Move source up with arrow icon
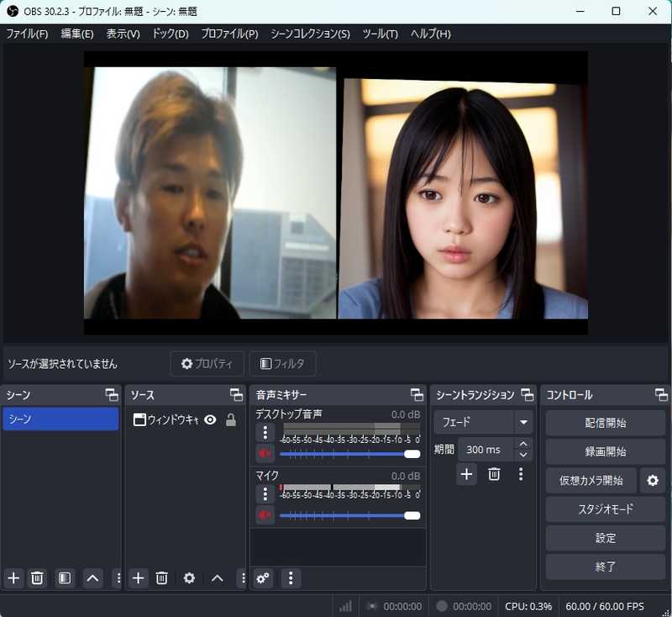672x617 pixels. coord(217,578)
